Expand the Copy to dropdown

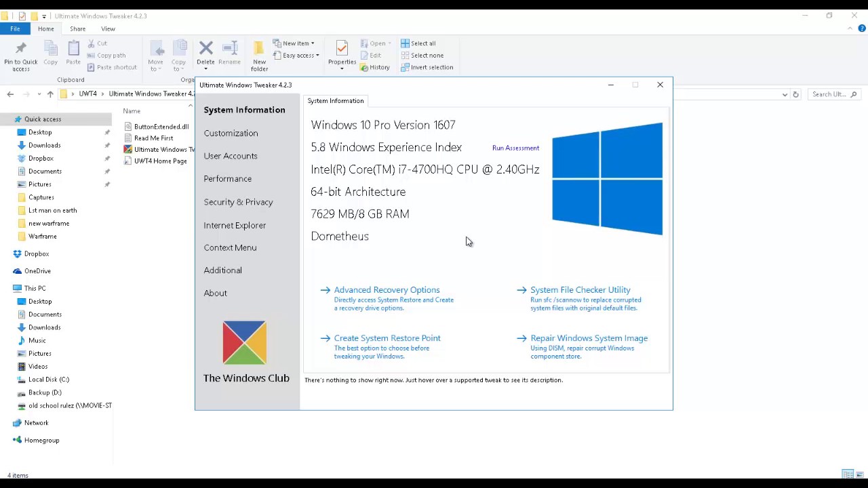179,57
